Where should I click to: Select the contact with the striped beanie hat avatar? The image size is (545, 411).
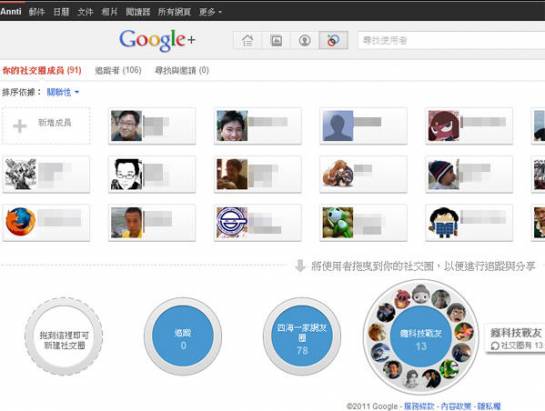tap(469, 174)
